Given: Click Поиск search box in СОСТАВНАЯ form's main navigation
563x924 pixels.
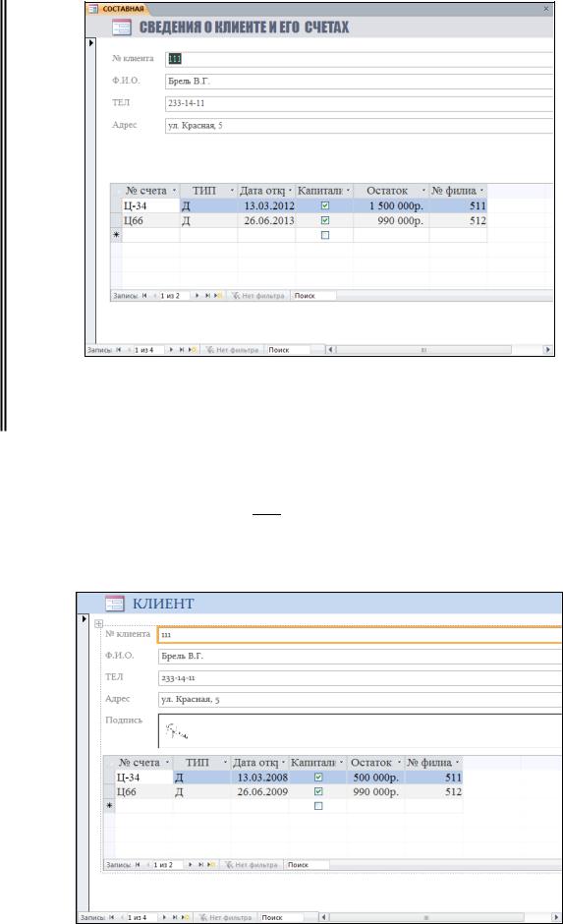Looking at the screenshot, I should [287, 350].
